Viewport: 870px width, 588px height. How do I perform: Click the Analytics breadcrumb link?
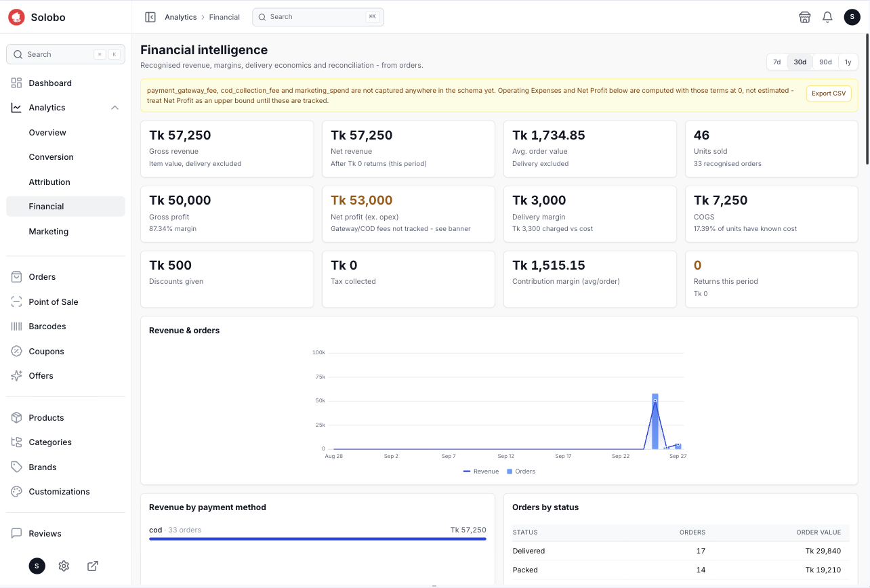[x=180, y=17]
